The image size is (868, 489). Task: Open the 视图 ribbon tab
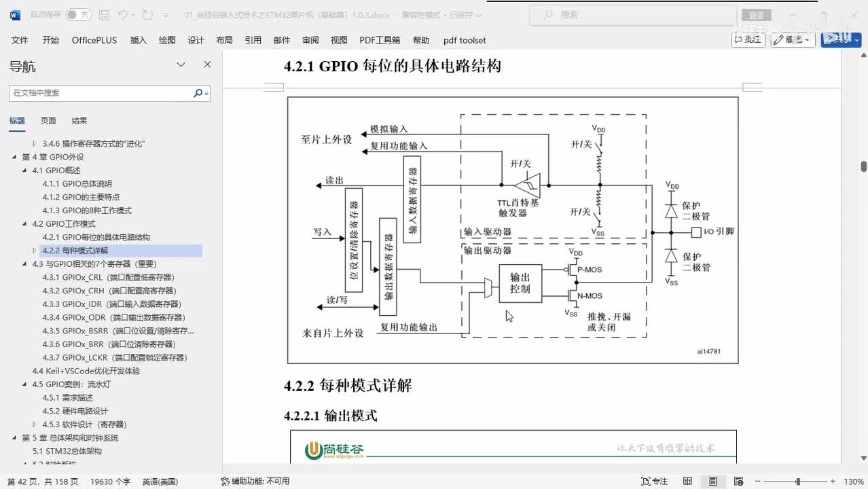pyautogui.click(x=339, y=40)
